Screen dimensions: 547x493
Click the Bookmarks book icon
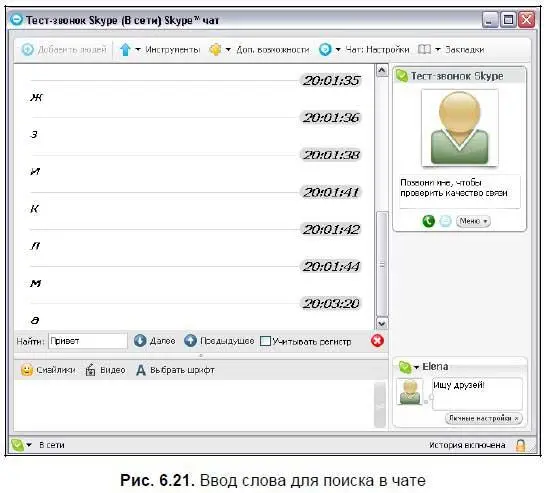[424, 49]
